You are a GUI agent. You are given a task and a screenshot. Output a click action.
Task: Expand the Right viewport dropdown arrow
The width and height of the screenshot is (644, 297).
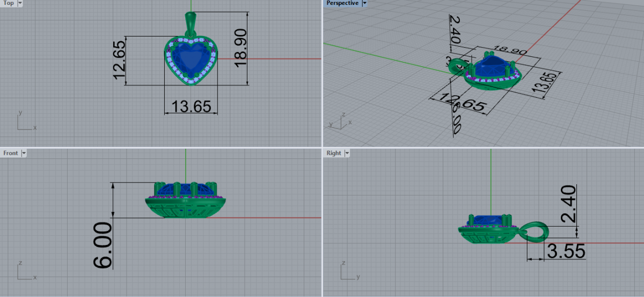pos(347,153)
